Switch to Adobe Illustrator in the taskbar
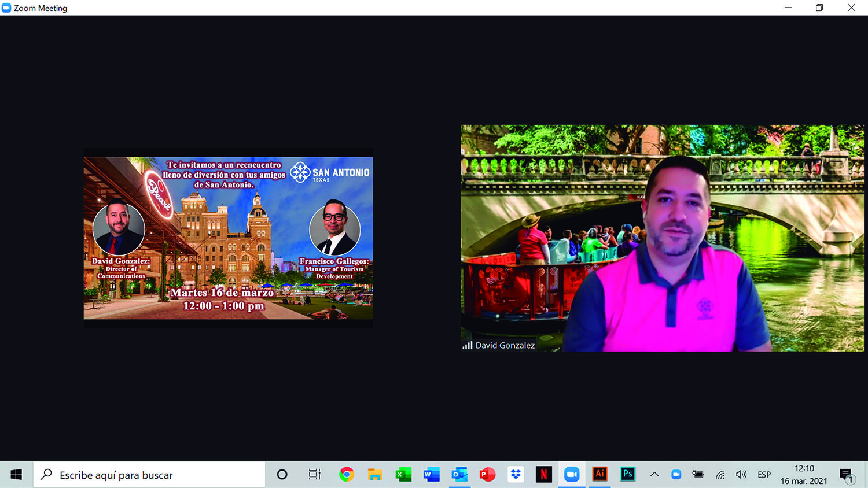This screenshot has height=488, width=868. coord(600,474)
